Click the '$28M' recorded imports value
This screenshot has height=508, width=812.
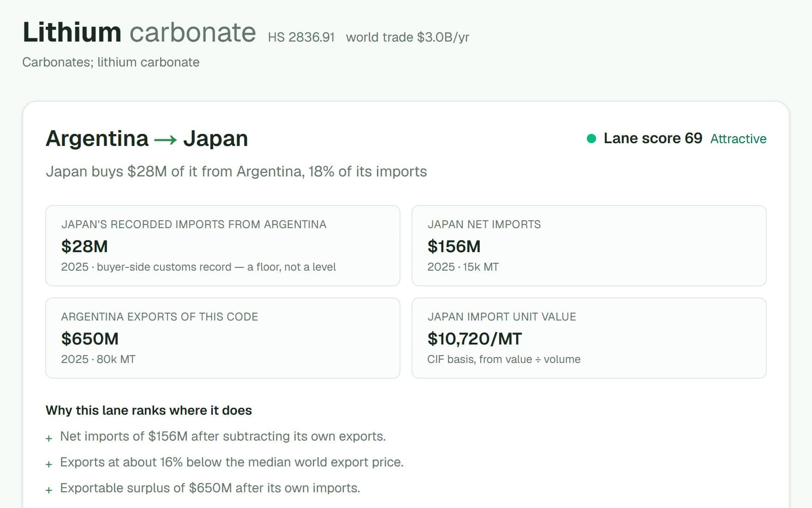pos(84,246)
